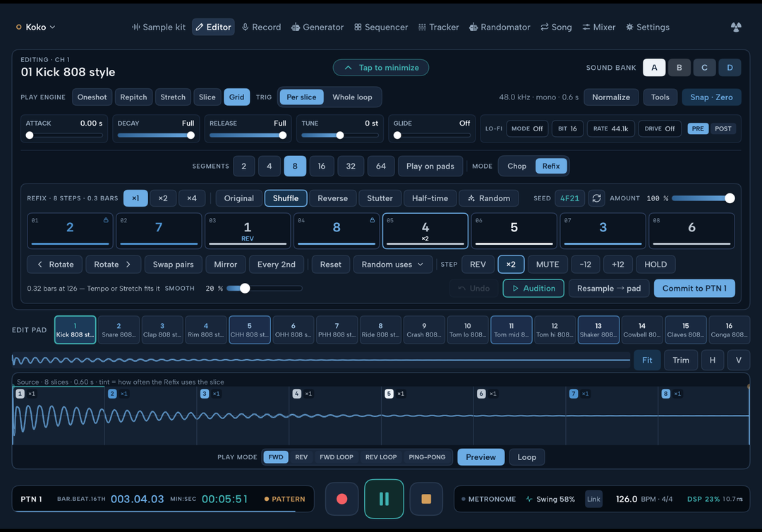The image size is (762, 532).
Task: Choose the Oneshot play engine
Action: pos(92,97)
